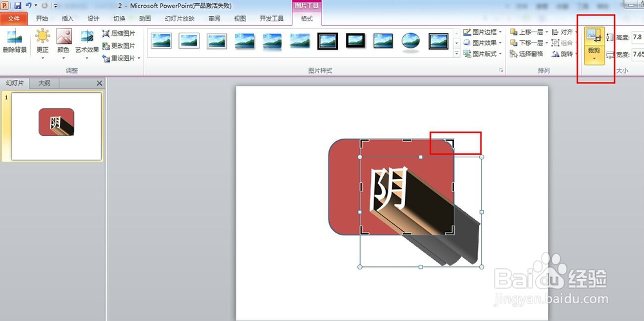
Task: Apply the simple black frame picture style
Action: 383,41
